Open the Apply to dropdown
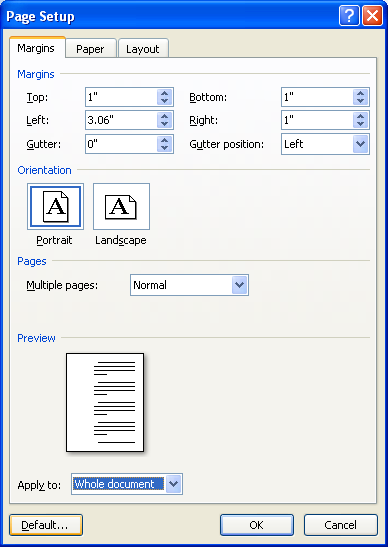The image size is (388, 547). point(173,484)
